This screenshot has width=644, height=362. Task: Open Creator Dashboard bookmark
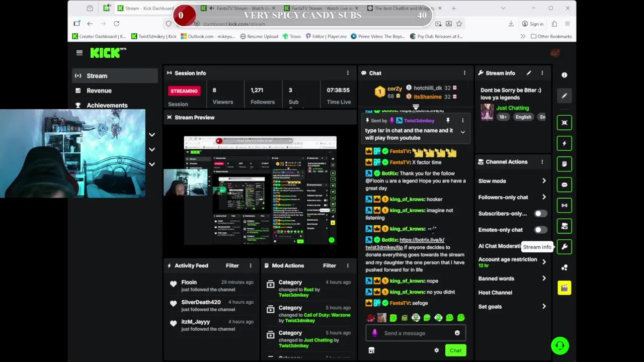[x=99, y=36]
